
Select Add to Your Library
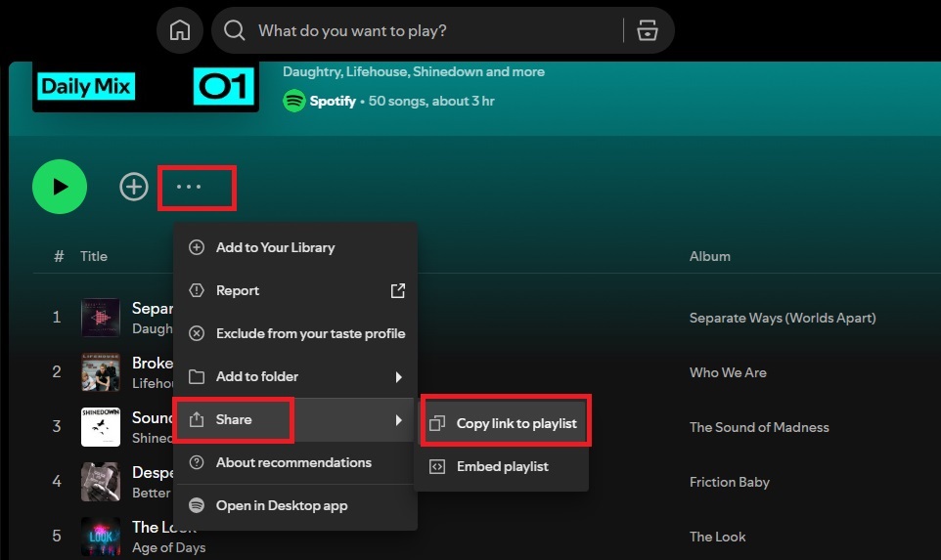tap(295, 247)
